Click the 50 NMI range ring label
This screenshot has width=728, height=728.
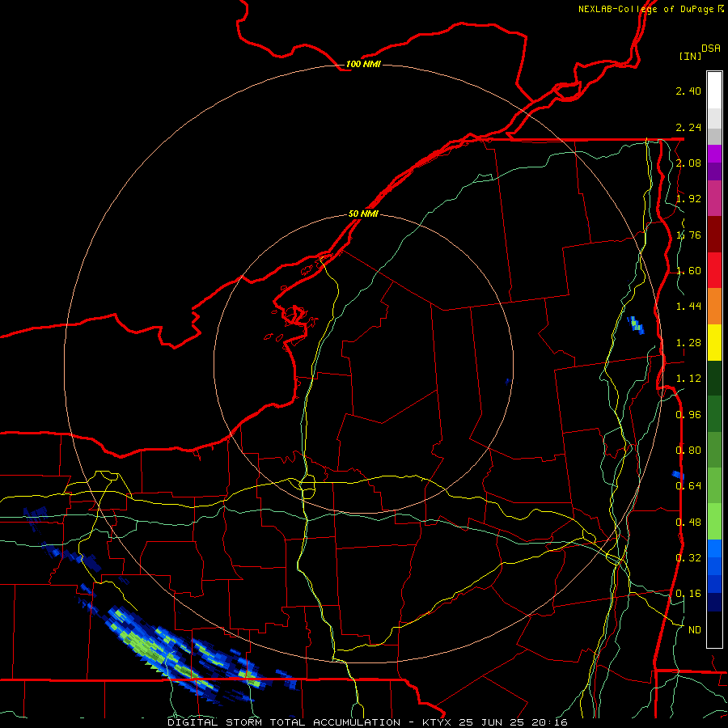pos(363,214)
